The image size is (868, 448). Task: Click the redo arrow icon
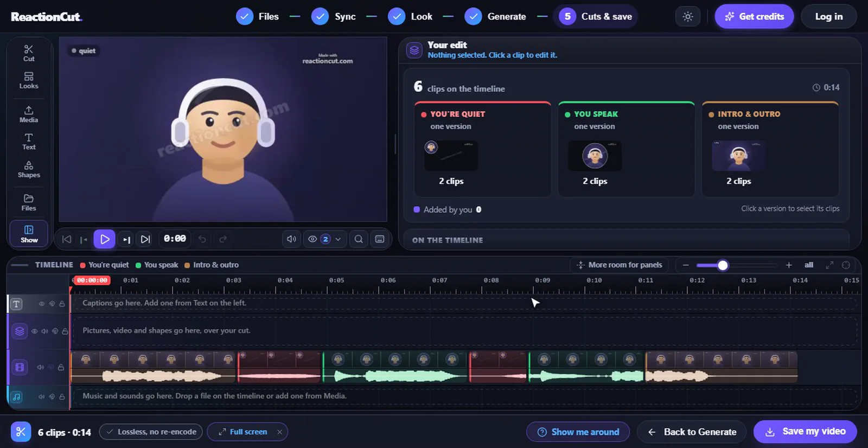tap(223, 239)
